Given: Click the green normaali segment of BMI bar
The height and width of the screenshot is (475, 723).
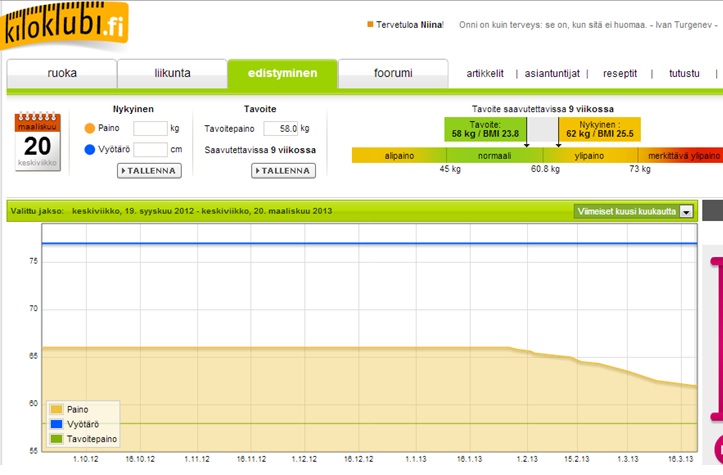Looking at the screenshot, I should (494, 156).
